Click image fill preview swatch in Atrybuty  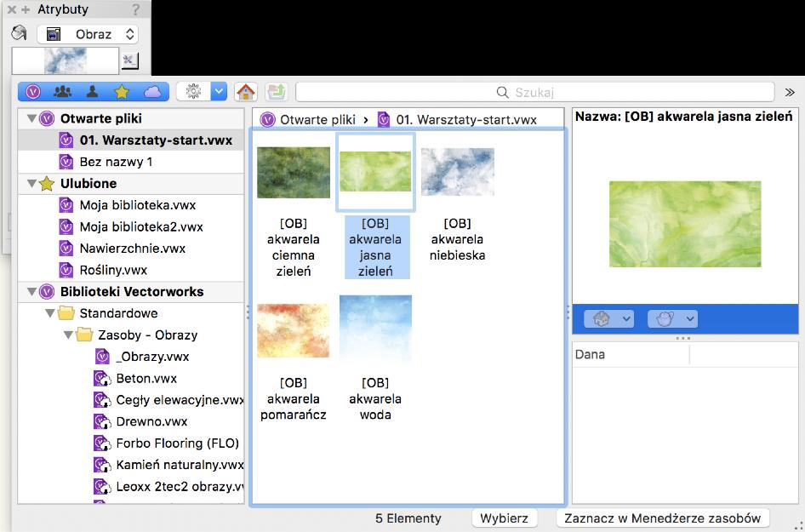point(66,60)
